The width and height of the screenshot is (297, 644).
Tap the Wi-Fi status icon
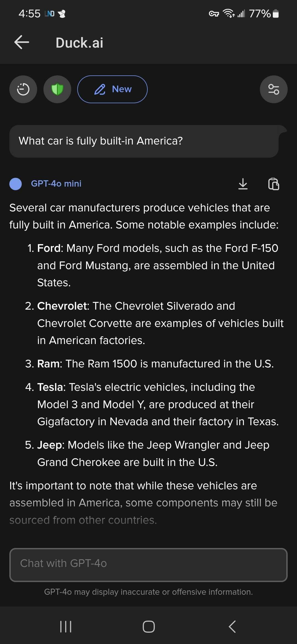point(229,13)
